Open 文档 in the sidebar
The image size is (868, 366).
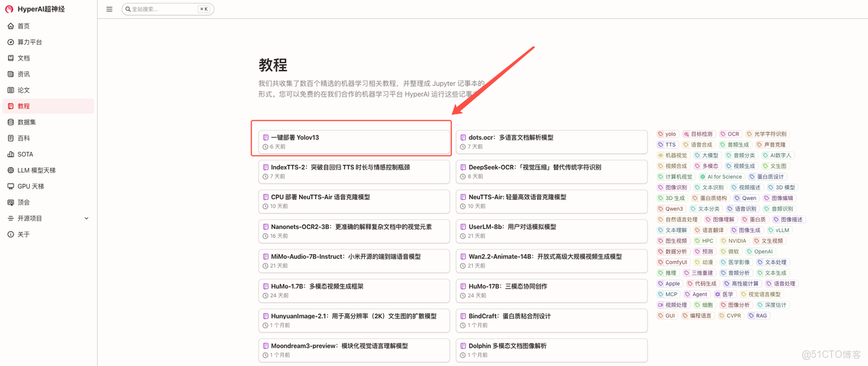[x=48, y=58]
